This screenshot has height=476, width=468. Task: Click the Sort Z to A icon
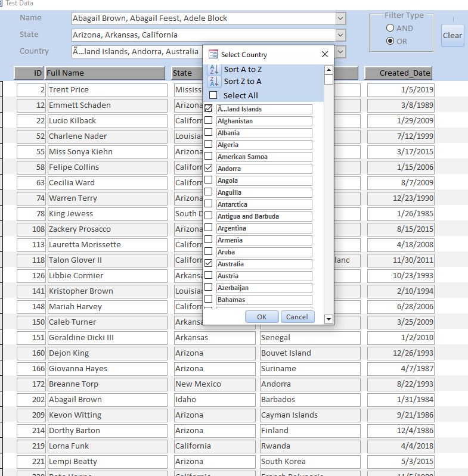tap(213, 82)
